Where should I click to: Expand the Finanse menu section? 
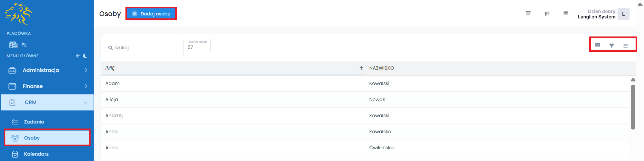click(47, 86)
